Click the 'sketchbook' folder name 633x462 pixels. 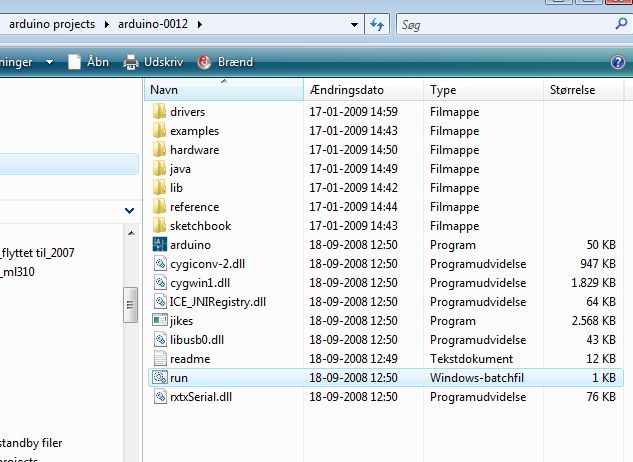201,226
